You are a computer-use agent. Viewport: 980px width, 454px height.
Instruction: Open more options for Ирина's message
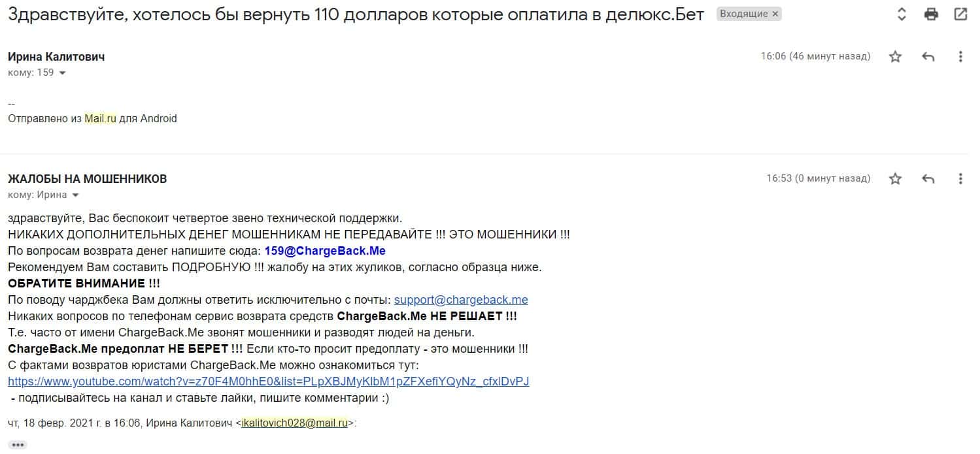tap(960, 57)
